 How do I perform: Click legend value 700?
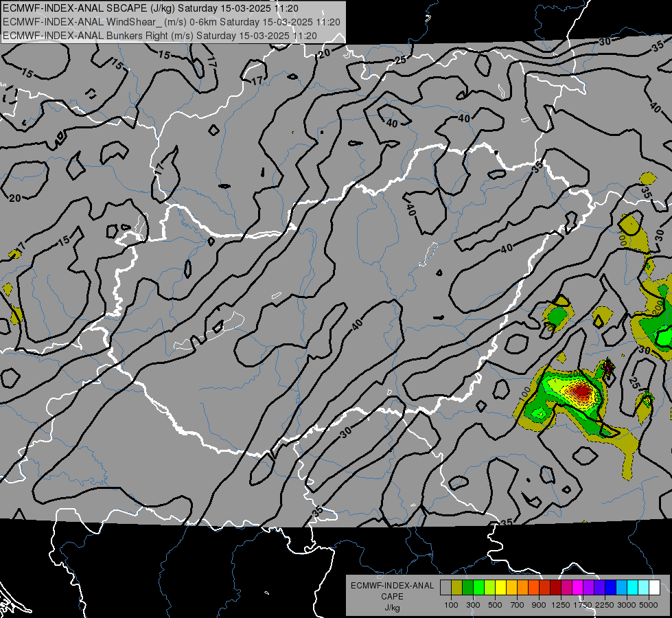tap(518, 605)
